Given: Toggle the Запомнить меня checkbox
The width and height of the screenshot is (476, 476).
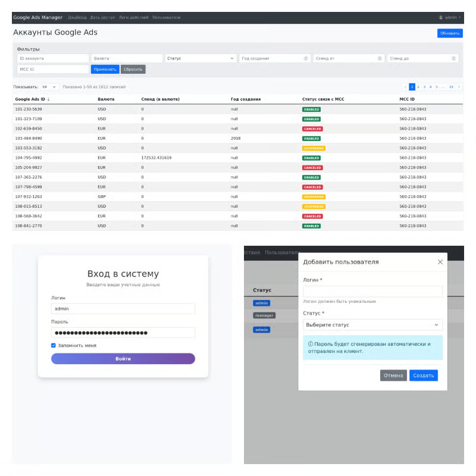Looking at the screenshot, I should (x=54, y=346).
